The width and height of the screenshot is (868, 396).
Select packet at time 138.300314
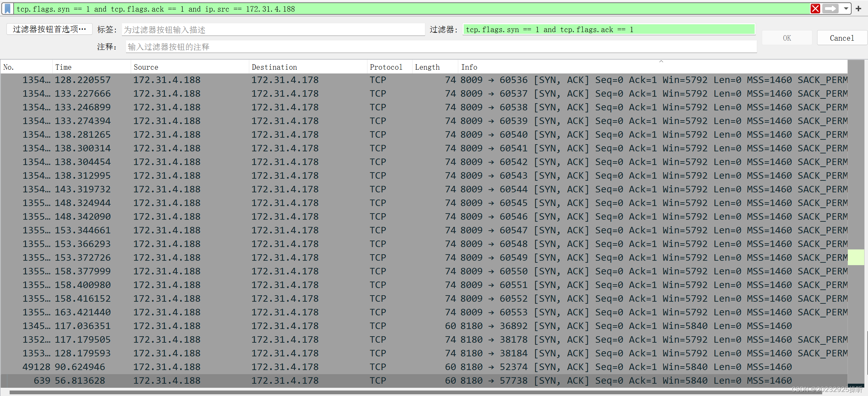[x=424, y=148]
